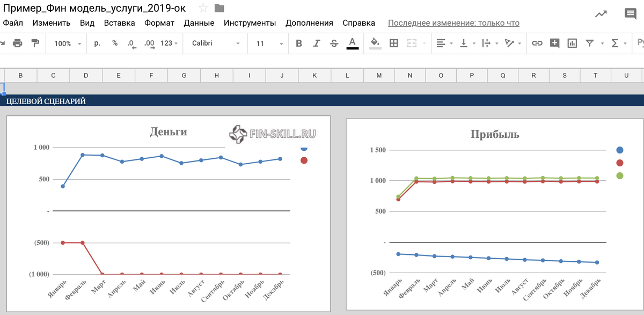This screenshot has height=315, width=644.
Task: Open the Справка menu
Action: (358, 23)
